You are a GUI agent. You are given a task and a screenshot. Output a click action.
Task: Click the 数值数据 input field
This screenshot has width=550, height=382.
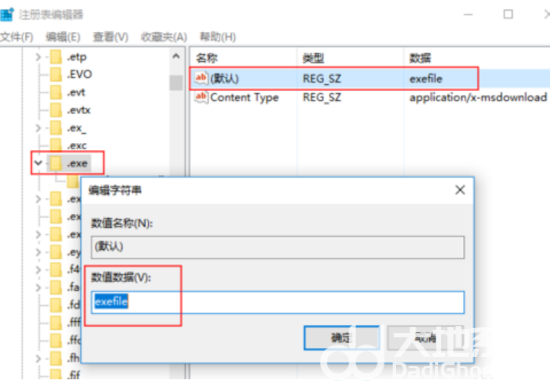(x=278, y=302)
